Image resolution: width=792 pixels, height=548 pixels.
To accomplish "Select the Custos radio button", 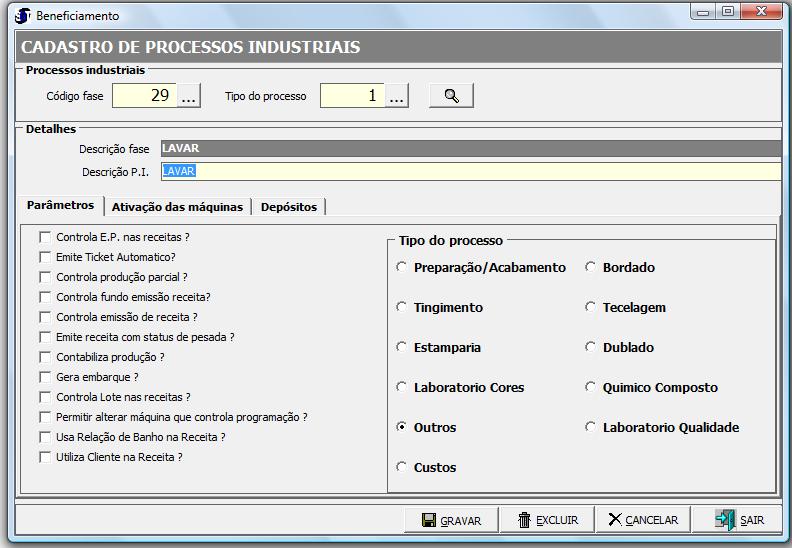I will (402, 468).
